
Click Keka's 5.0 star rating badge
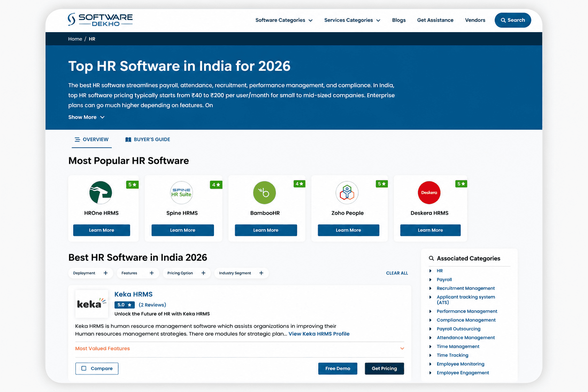(x=124, y=305)
